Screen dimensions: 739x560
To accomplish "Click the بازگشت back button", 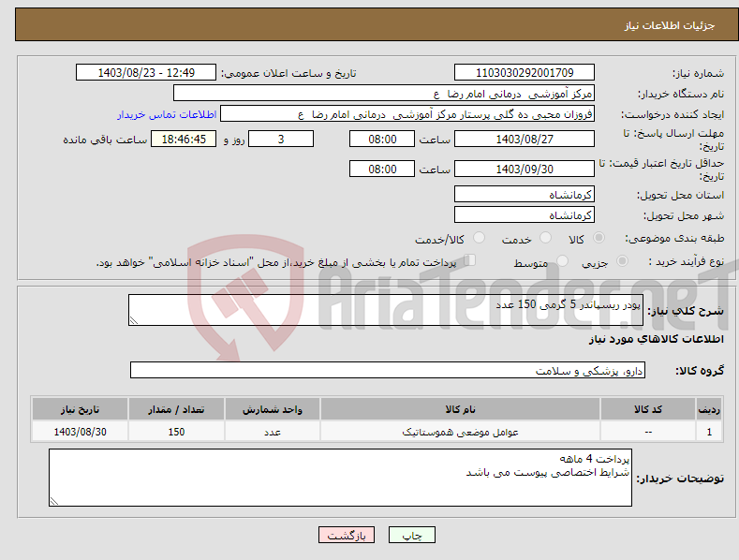I will [x=347, y=536].
